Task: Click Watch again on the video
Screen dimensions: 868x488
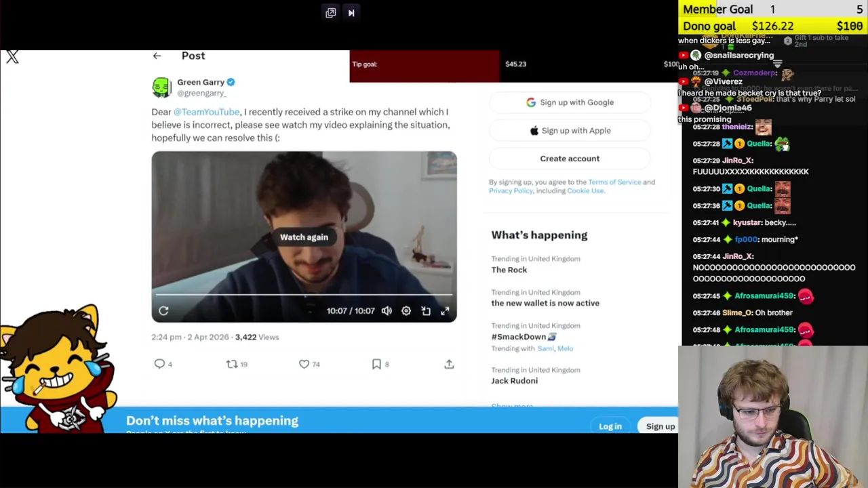Action: [x=304, y=237]
